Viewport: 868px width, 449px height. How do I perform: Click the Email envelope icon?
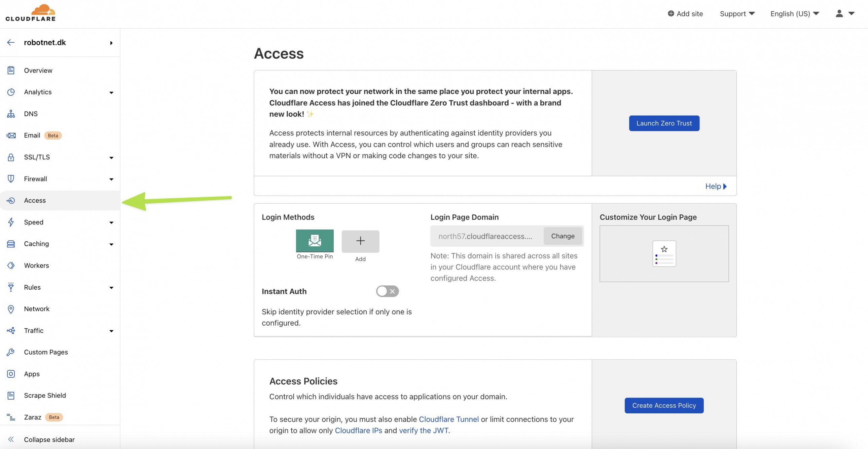(11, 135)
